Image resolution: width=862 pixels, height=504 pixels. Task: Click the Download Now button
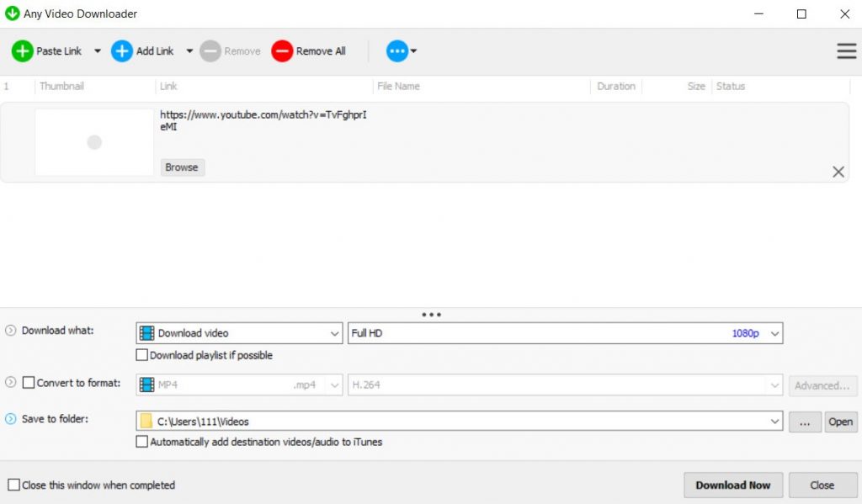click(733, 485)
